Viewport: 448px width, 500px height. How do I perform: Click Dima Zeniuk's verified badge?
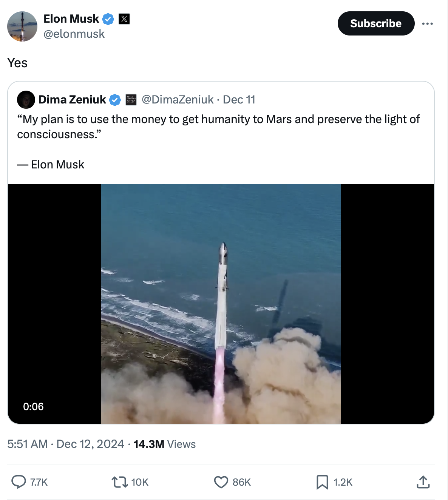click(115, 100)
